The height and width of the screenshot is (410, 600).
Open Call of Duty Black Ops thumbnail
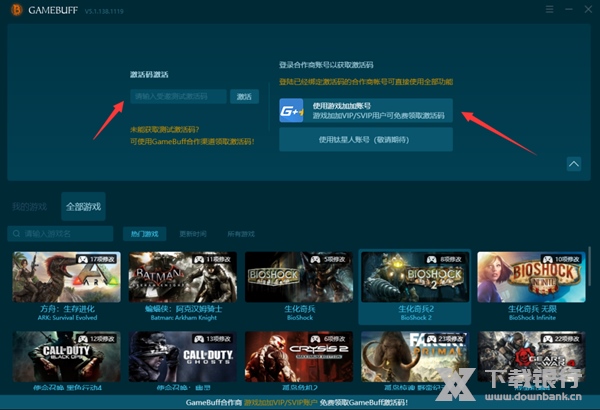67,356
